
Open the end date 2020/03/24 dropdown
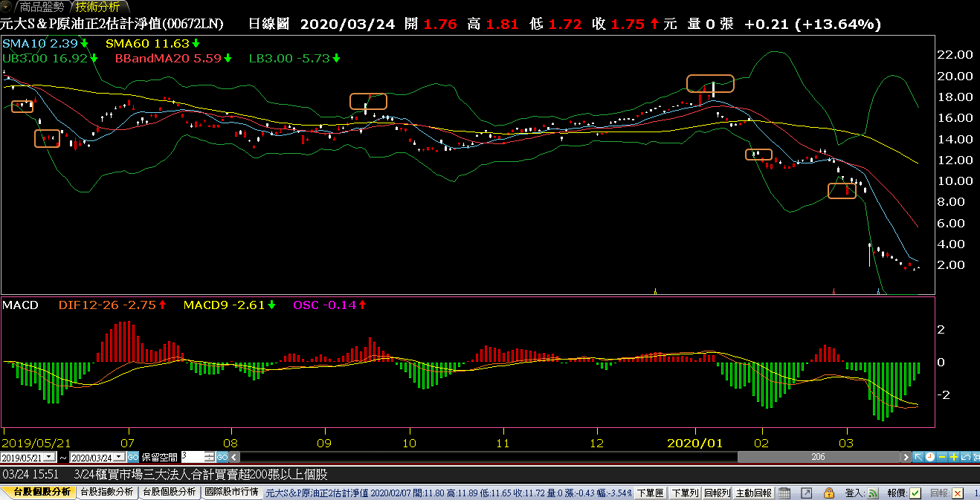coord(119,457)
